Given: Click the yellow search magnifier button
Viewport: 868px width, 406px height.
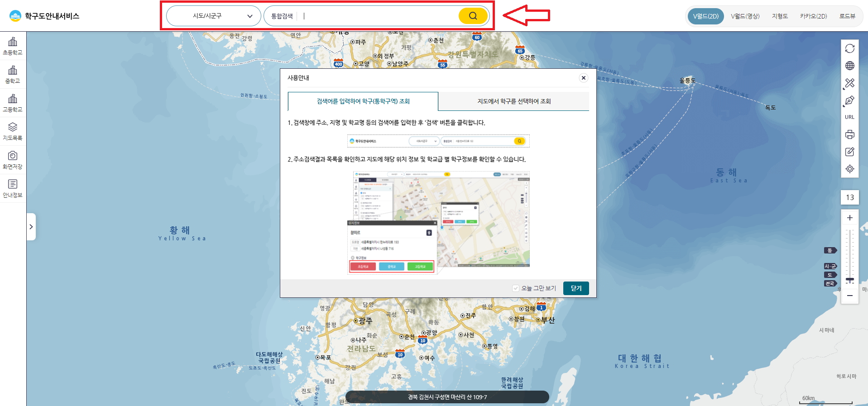Looking at the screenshot, I should coord(473,16).
